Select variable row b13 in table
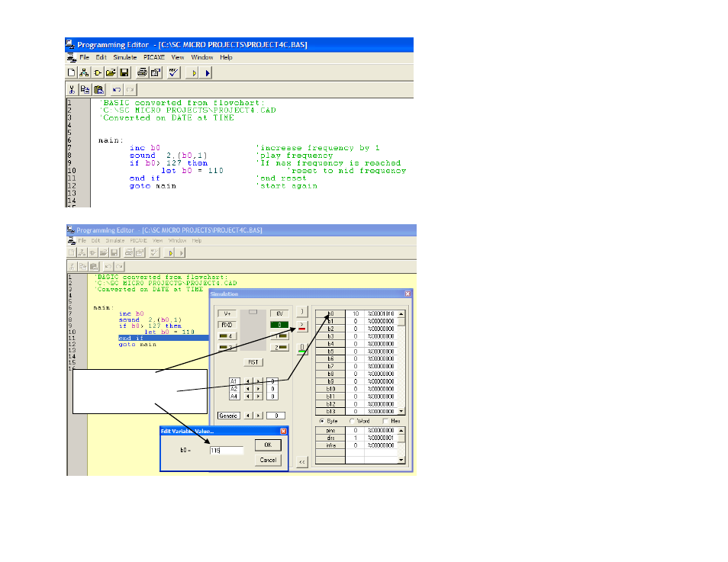Viewport: 728px width, 562px height. coord(356,411)
